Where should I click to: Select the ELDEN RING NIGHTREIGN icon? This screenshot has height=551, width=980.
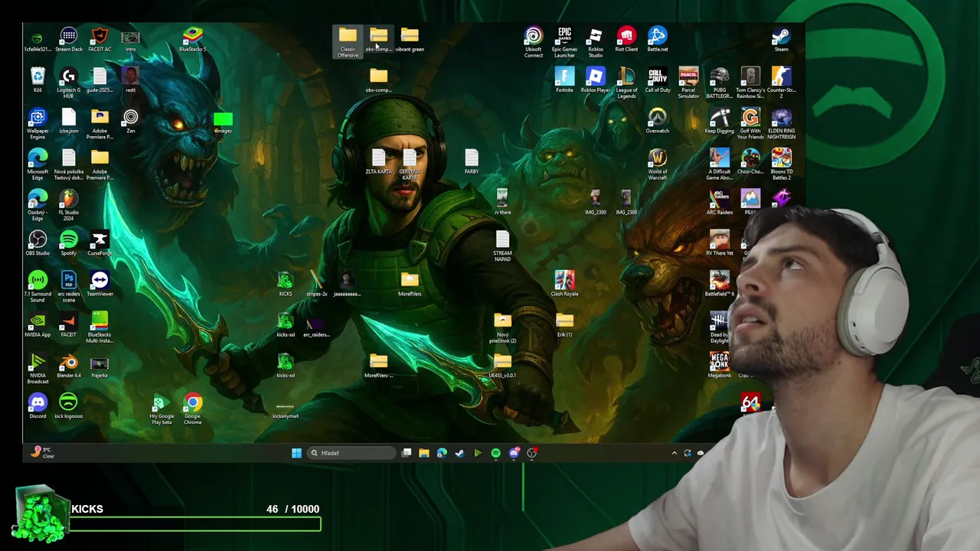[781, 124]
